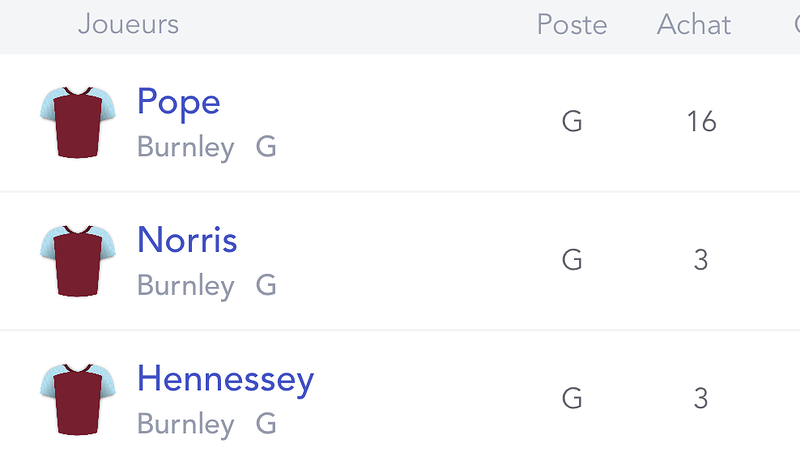
Task: Sort table by Achat column header
Action: [694, 25]
